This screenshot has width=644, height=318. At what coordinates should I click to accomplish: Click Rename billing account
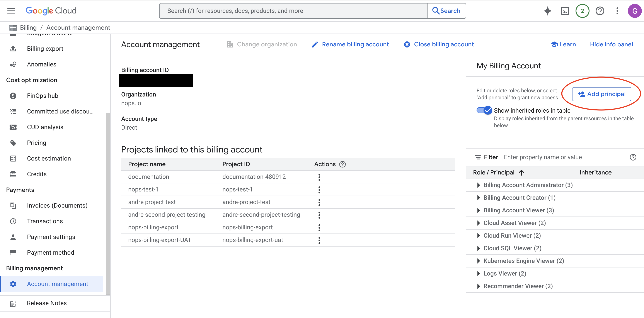pyautogui.click(x=355, y=44)
